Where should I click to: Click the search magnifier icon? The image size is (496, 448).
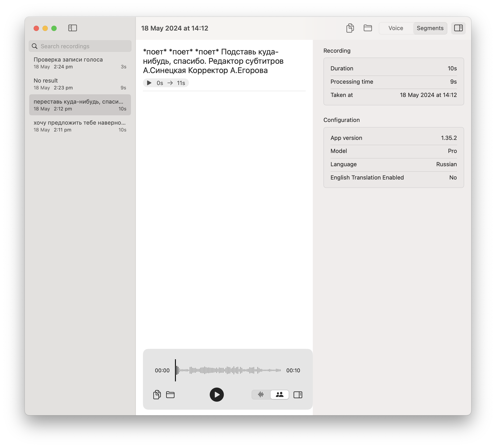pyautogui.click(x=35, y=46)
